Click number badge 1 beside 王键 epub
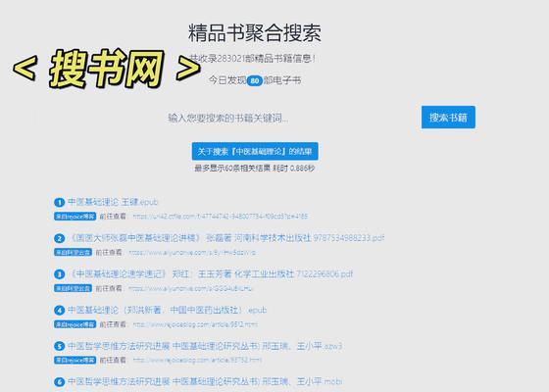Screen dimensions: 549x392 click(x=59, y=202)
